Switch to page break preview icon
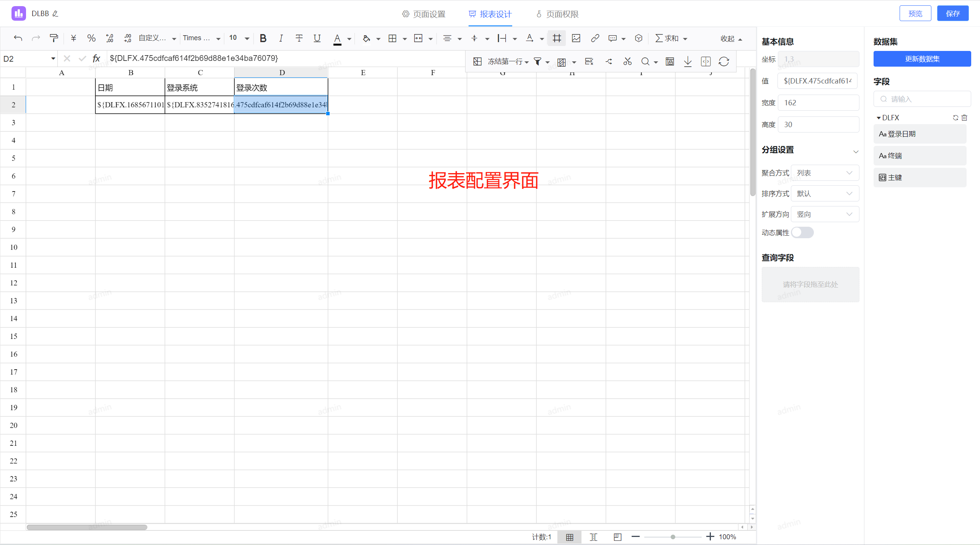This screenshot has width=980, height=545. [x=617, y=537]
